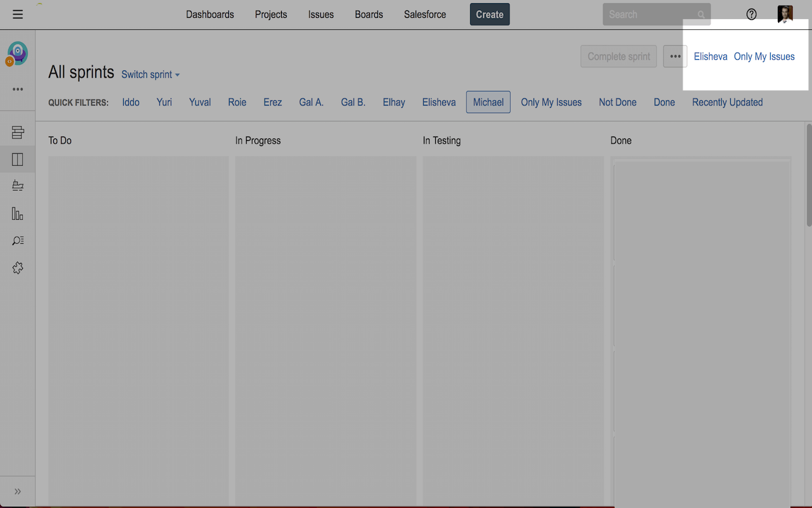Viewport: 812px width, 508px height.
Task: Open Releases via the ship icon
Action: 17,186
